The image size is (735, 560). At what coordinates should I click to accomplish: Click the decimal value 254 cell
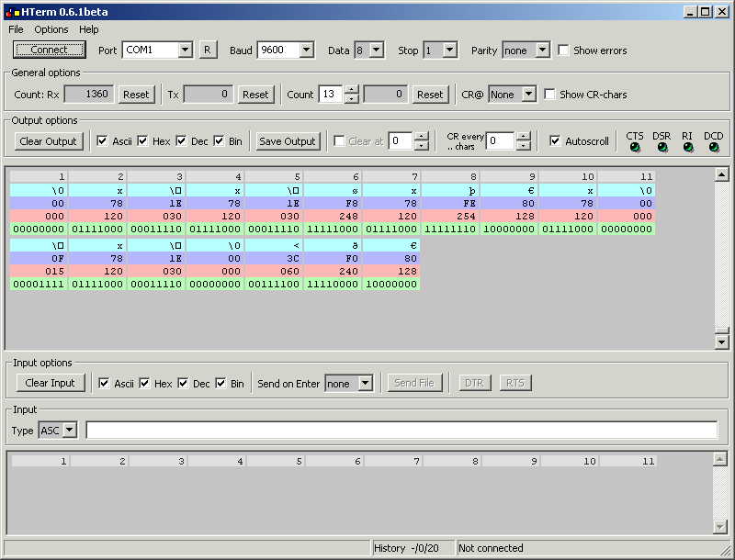click(x=450, y=216)
